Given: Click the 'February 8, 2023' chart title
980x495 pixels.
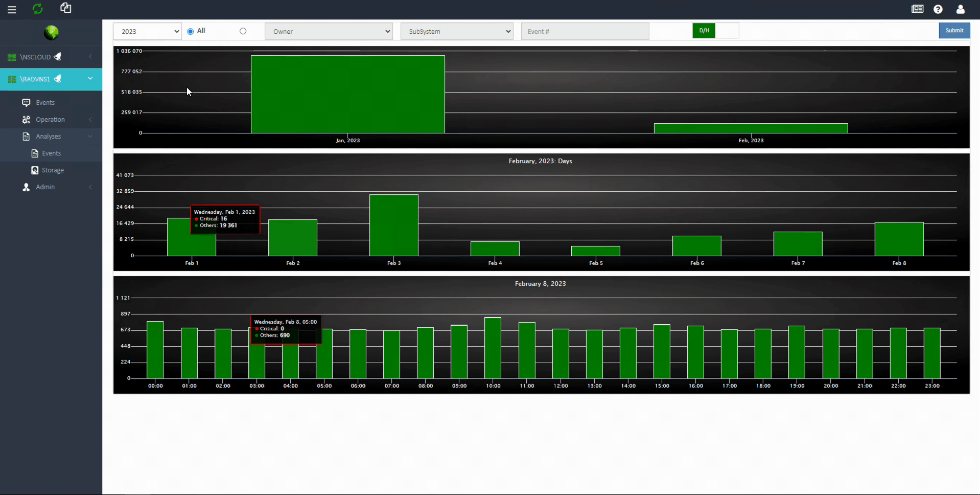Looking at the screenshot, I should (x=541, y=284).
